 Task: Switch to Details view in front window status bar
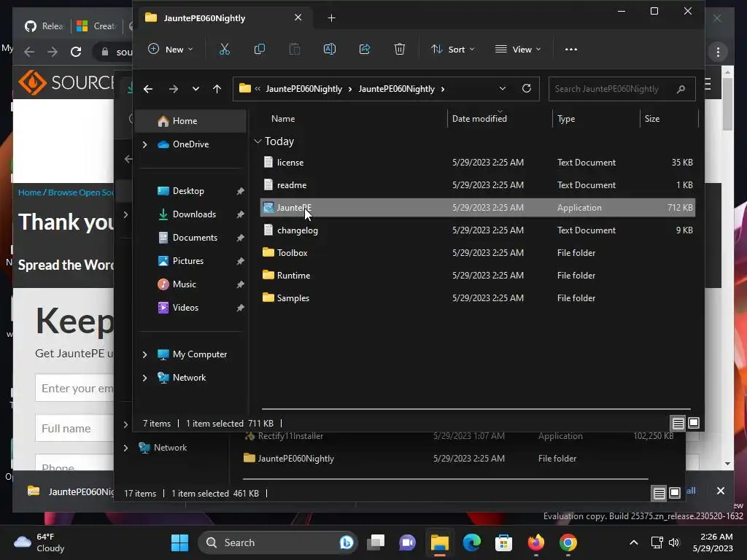pyautogui.click(x=678, y=423)
